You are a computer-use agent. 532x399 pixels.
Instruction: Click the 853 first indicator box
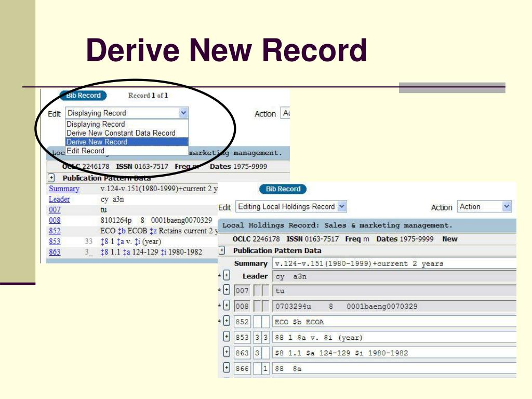click(257, 337)
